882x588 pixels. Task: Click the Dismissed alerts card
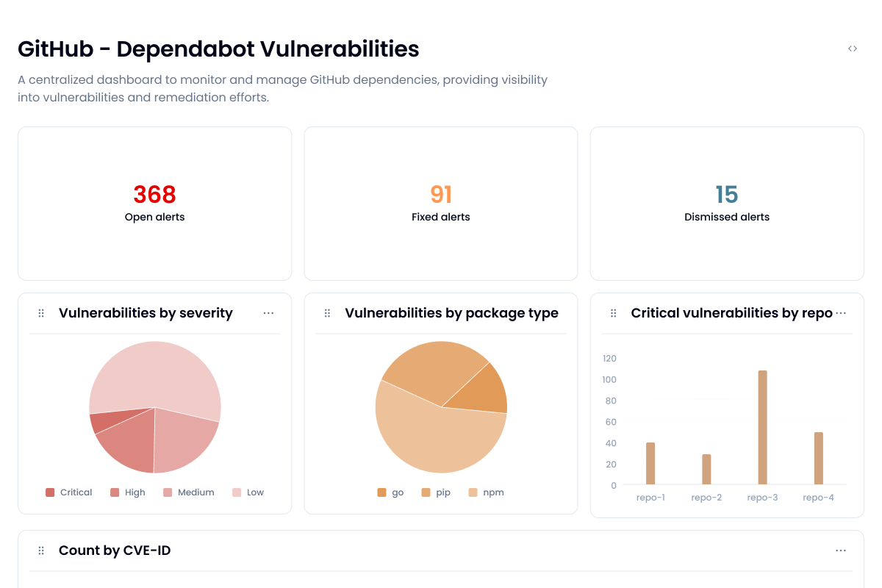click(726, 204)
